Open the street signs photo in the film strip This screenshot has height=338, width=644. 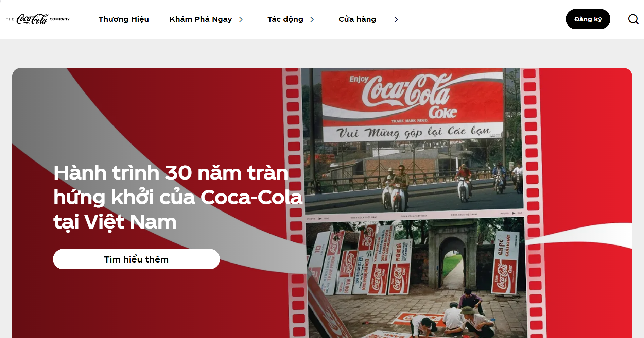416,278
